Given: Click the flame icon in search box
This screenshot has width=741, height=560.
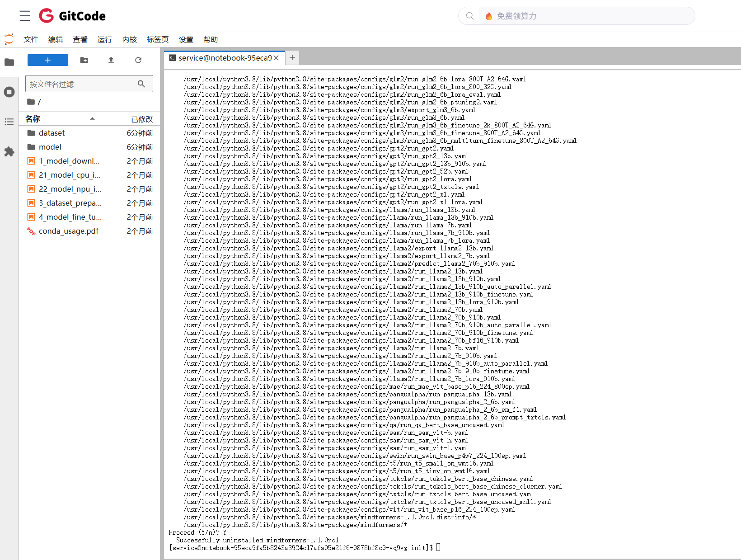Looking at the screenshot, I should (x=489, y=16).
